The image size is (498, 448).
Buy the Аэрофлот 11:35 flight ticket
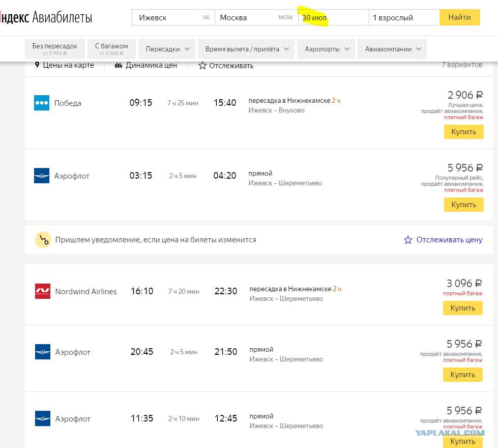pyautogui.click(x=463, y=441)
